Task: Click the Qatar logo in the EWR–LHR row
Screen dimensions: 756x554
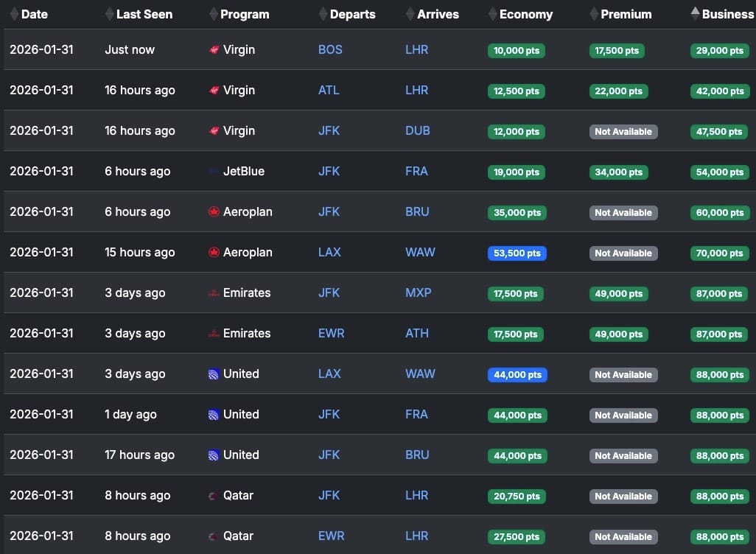Action: [212, 536]
